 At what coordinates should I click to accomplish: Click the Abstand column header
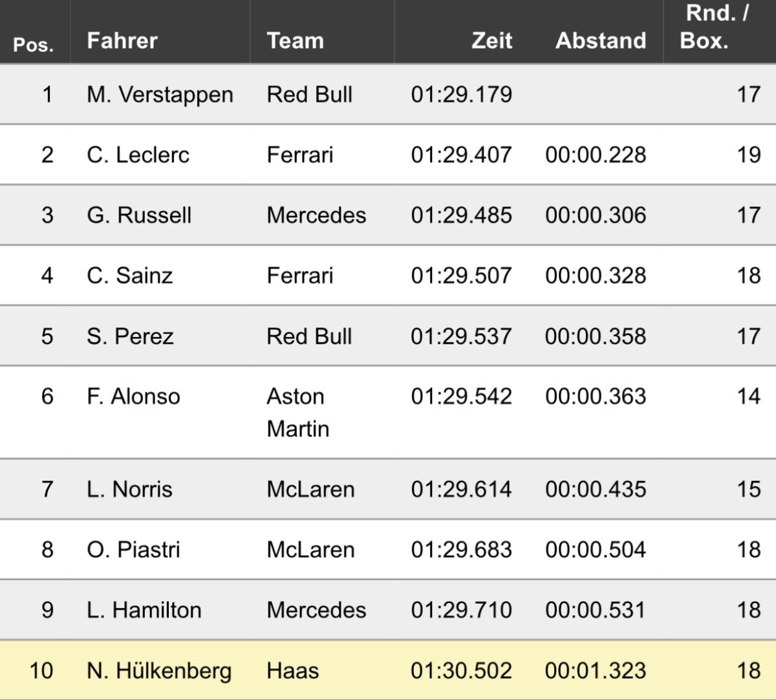600,41
